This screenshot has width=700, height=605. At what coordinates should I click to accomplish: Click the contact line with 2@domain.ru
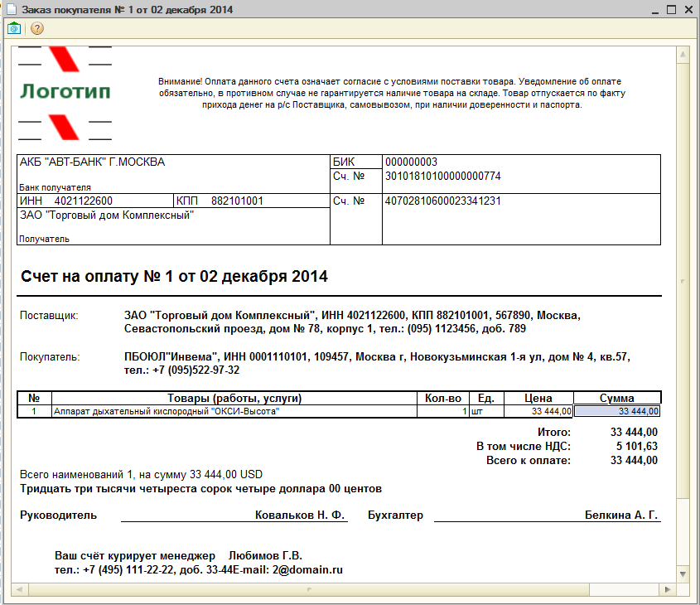(x=199, y=570)
